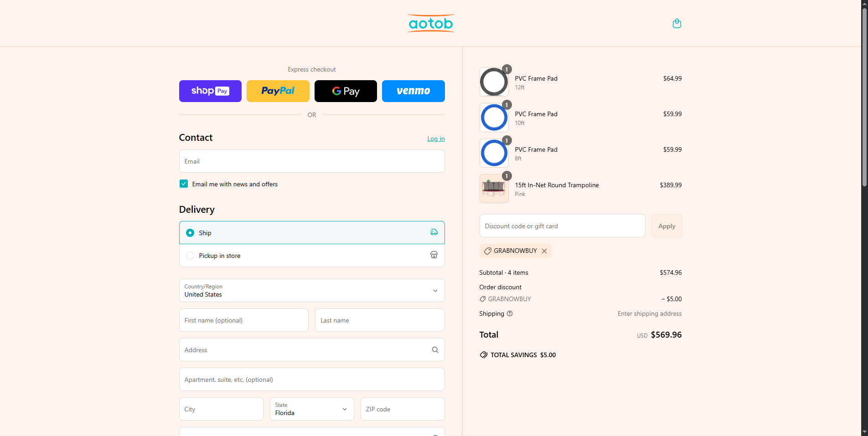Click the address search magnifier icon
Image resolution: width=868 pixels, height=436 pixels.
[435, 350]
